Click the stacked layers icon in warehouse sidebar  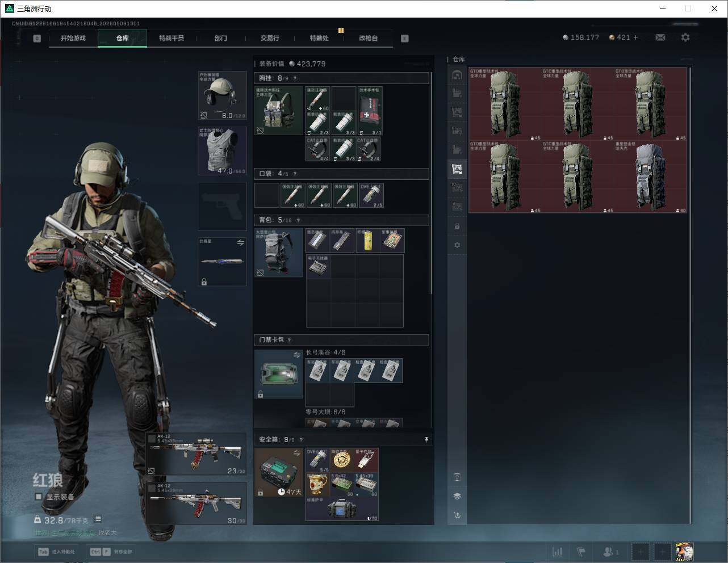click(x=457, y=496)
